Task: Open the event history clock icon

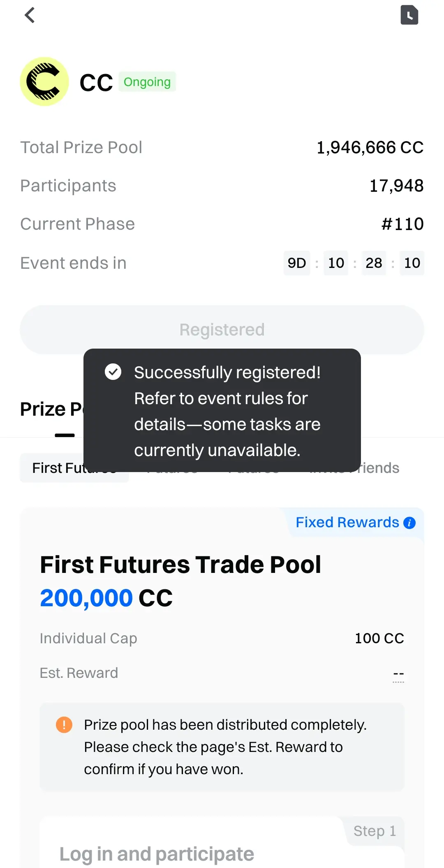Action: coord(409,15)
